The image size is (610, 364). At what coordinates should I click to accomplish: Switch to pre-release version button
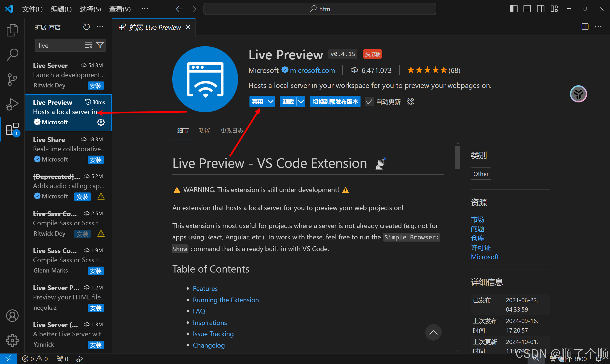[x=335, y=101]
